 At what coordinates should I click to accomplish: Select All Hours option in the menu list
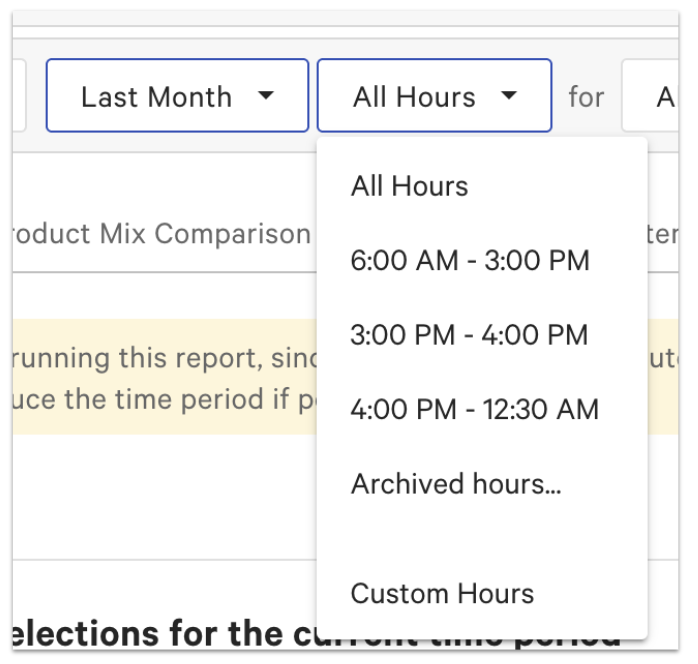point(409,186)
